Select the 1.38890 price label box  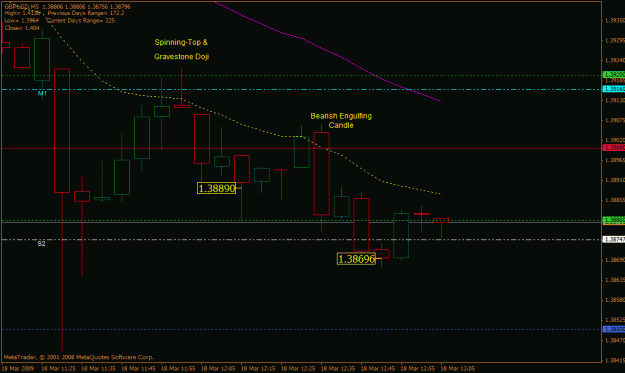click(x=216, y=188)
